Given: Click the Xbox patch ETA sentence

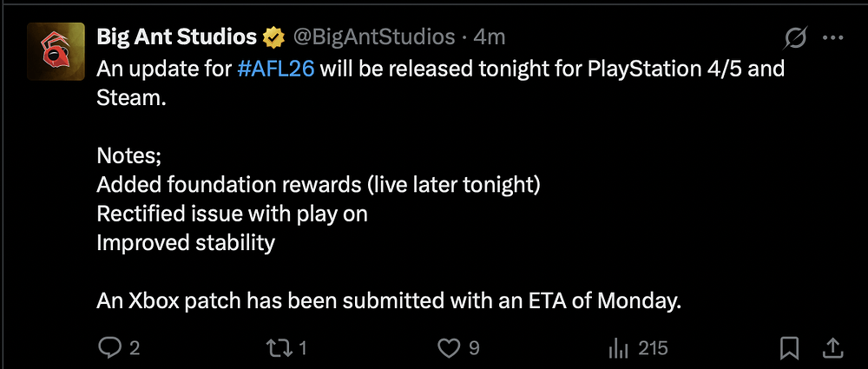Looking at the screenshot, I should (389, 302).
